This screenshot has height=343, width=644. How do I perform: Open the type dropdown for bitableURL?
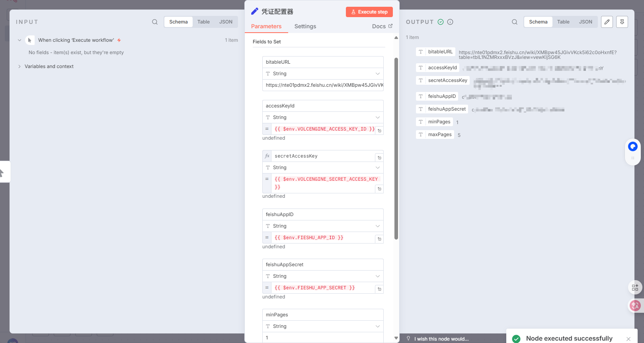point(323,74)
